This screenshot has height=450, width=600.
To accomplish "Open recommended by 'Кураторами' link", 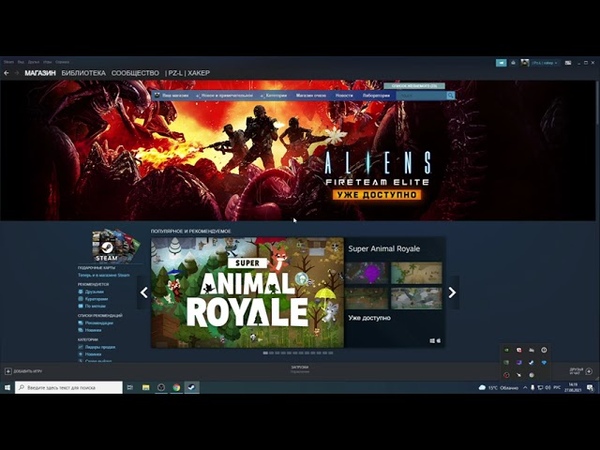I will (96, 299).
